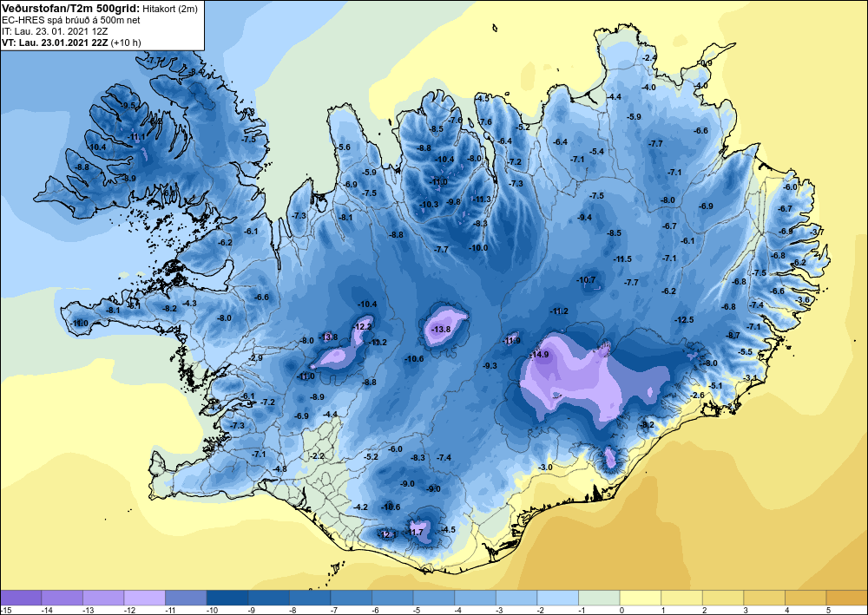
Task: Click the yellow legend swatch between 0 and 1
Action: pos(641,598)
